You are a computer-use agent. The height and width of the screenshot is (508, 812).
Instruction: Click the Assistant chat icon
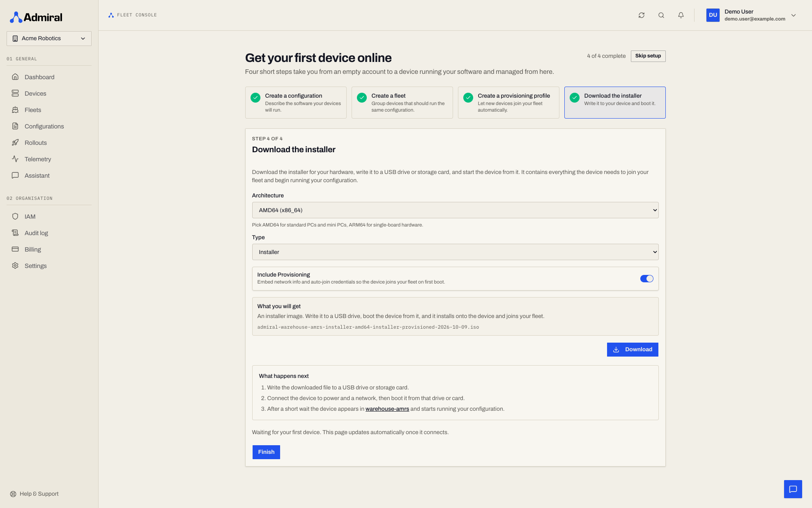15,175
